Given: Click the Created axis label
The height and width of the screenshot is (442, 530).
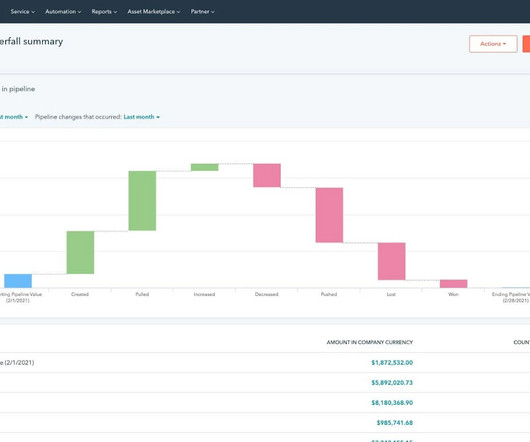Looking at the screenshot, I should pyautogui.click(x=80, y=294).
